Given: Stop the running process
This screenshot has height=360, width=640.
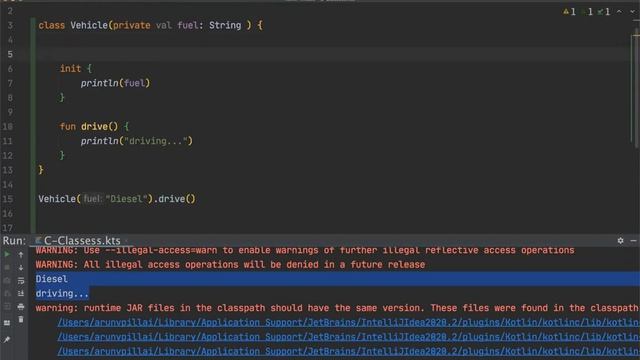Looking at the screenshot, I should click(x=7, y=268).
